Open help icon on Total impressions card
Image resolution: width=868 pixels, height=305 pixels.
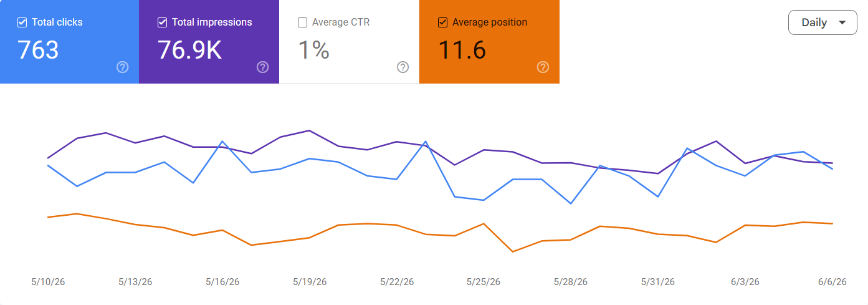click(263, 67)
